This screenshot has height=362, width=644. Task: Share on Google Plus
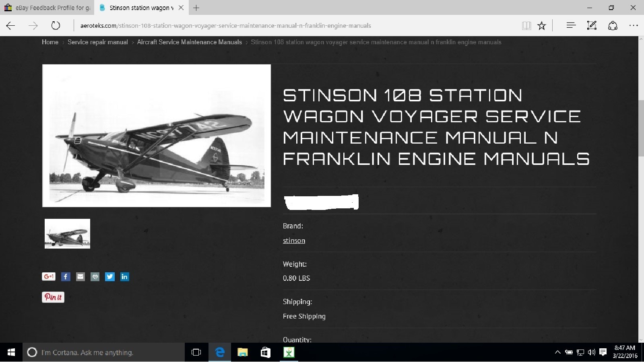[48, 277]
